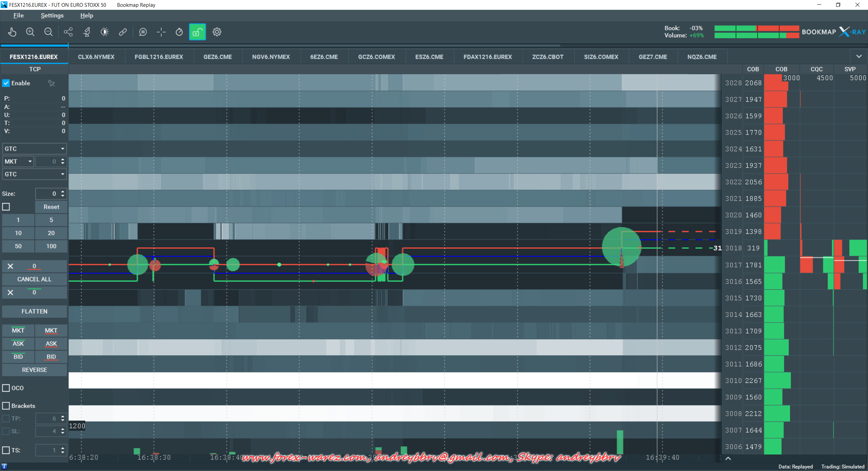Click the replay progress bar at top
The height and width of the screenshot is (471, 868).
coord(305,45)
